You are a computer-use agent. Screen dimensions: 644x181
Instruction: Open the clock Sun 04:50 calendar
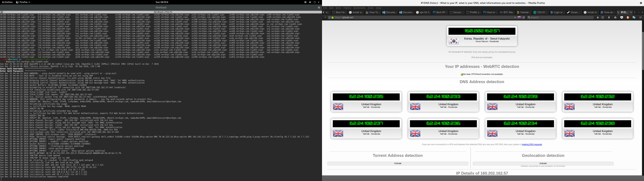point(162,2)
